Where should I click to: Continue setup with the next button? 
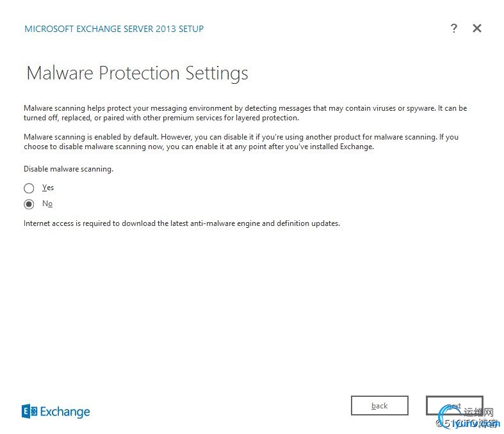pos(455,405)
